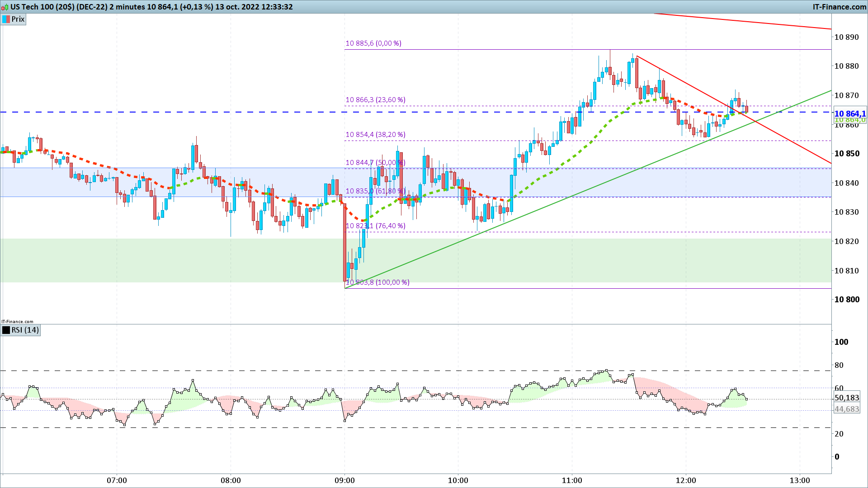Select the 10 866,3 (23,60 %) Fibonacci label
The image size is (868, 488).
(x=375, y=100)
